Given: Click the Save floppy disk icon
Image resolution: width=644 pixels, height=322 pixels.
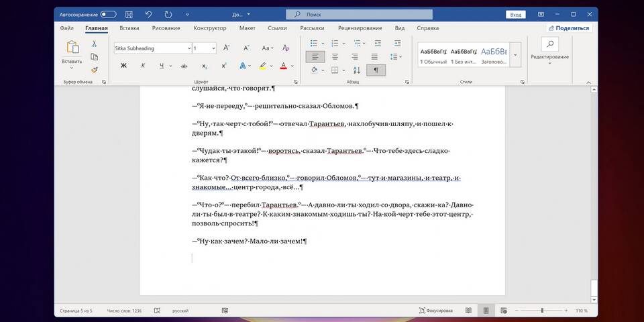Looking at the screenshot, I should point(129,14).
